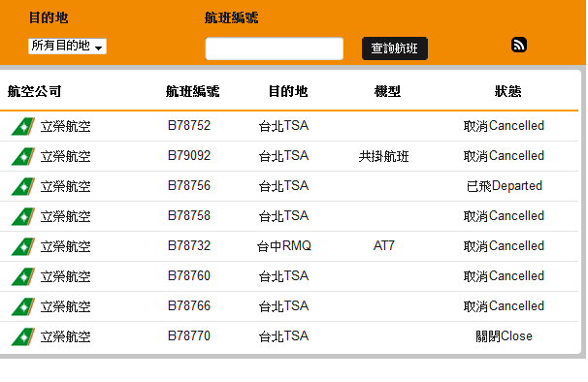Click airline logo in B78760 row
Image resolution: width=588 pixels, height=382 pixels.
pos(23,276)
